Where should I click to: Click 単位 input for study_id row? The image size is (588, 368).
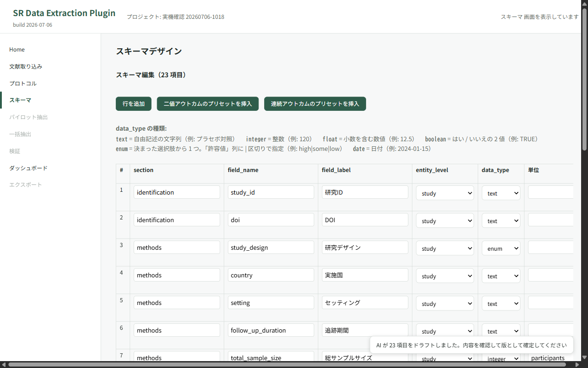pos(551,192)
